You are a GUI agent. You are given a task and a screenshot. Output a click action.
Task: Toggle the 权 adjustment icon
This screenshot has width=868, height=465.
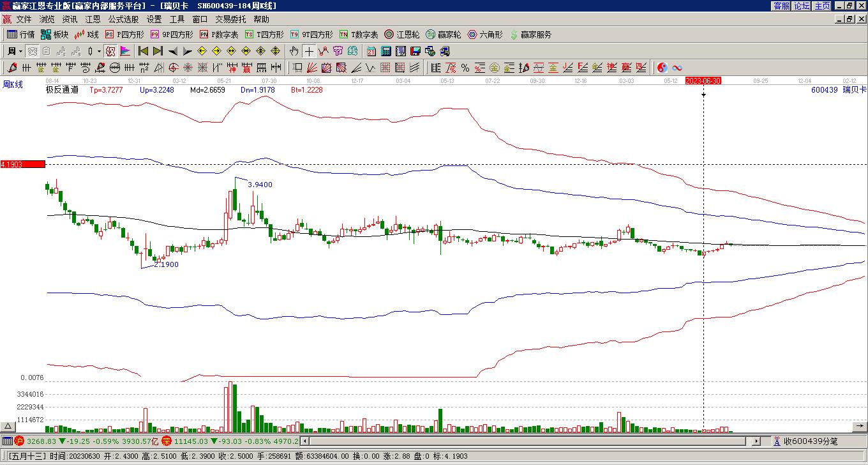point(110,51)
